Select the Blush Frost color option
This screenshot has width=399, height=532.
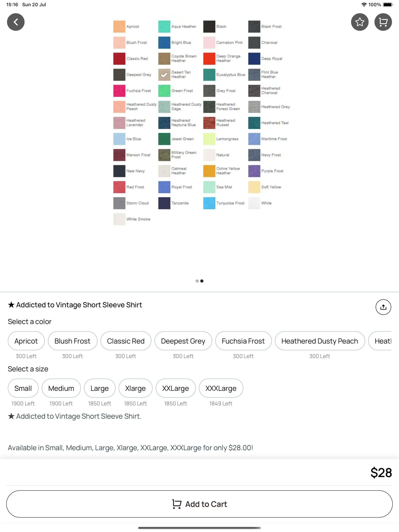(x=72, y=341)
